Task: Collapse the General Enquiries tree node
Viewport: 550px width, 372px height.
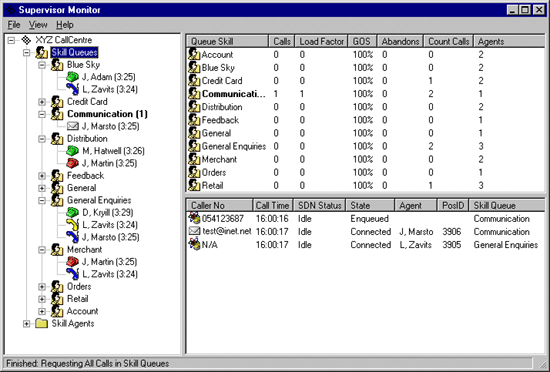Action: click(42, 201)
